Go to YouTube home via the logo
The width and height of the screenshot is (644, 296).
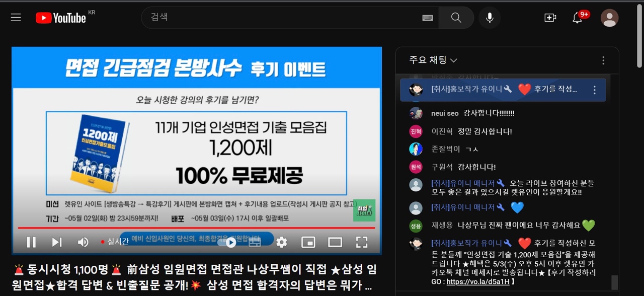[61, 18]
